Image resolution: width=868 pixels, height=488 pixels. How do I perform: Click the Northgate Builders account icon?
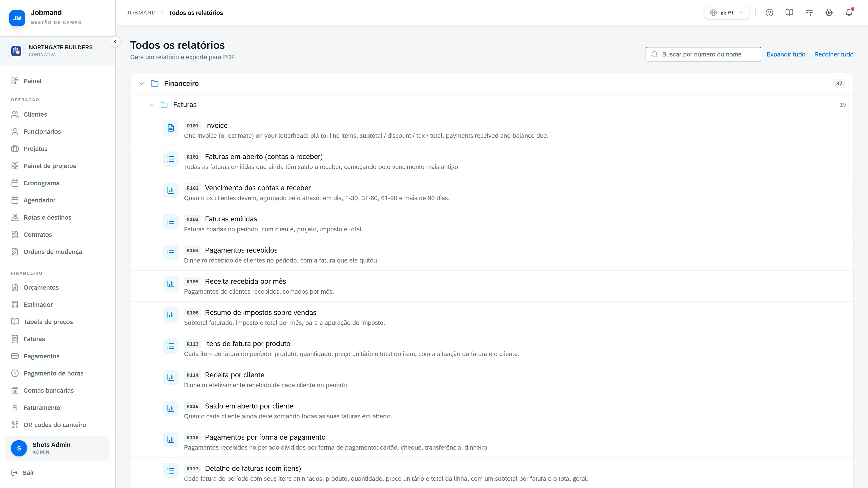click(x=16, y=51)
